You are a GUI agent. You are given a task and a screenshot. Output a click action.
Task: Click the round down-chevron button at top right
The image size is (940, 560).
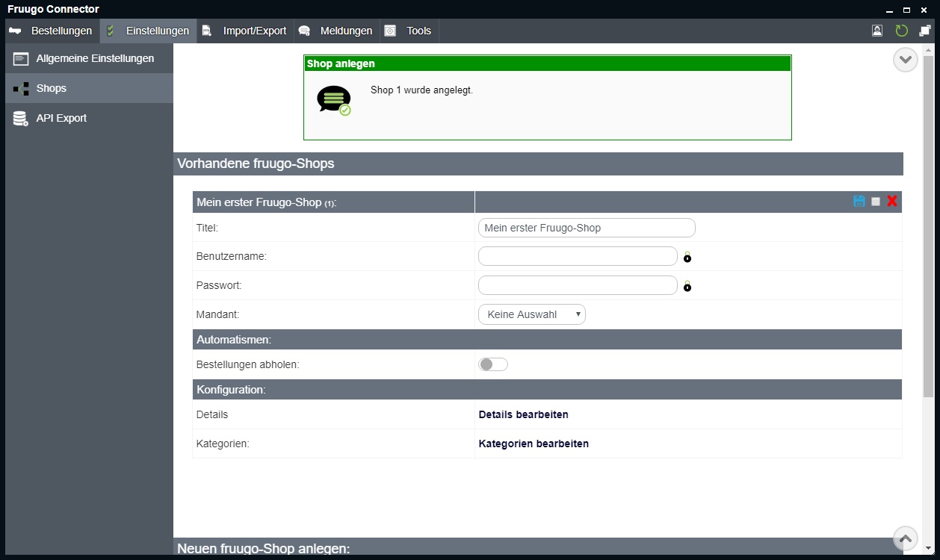[x=906, y=60]
